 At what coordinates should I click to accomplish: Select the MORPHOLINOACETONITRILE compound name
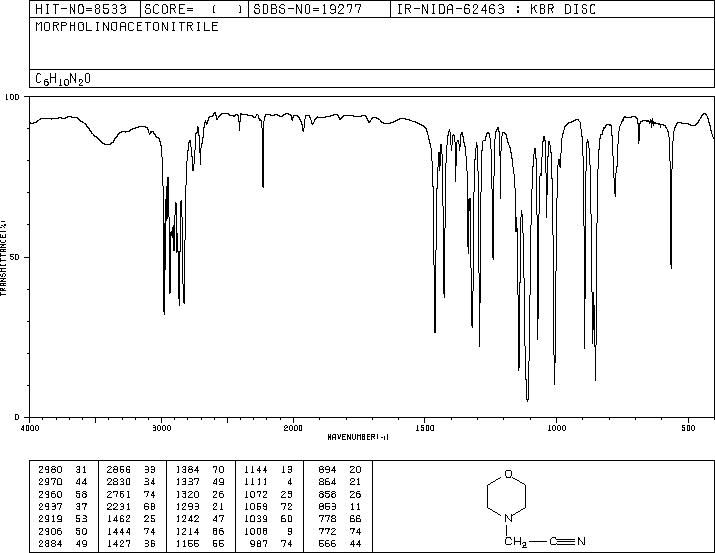point(127,26)
